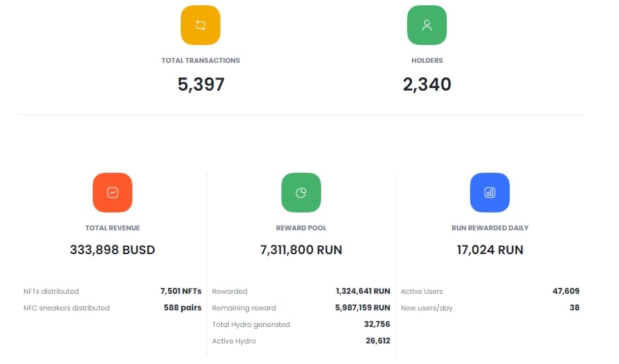Click the NFC sneakers distributed label
Viewport: 619px width, 364px height.
[66, 308]
